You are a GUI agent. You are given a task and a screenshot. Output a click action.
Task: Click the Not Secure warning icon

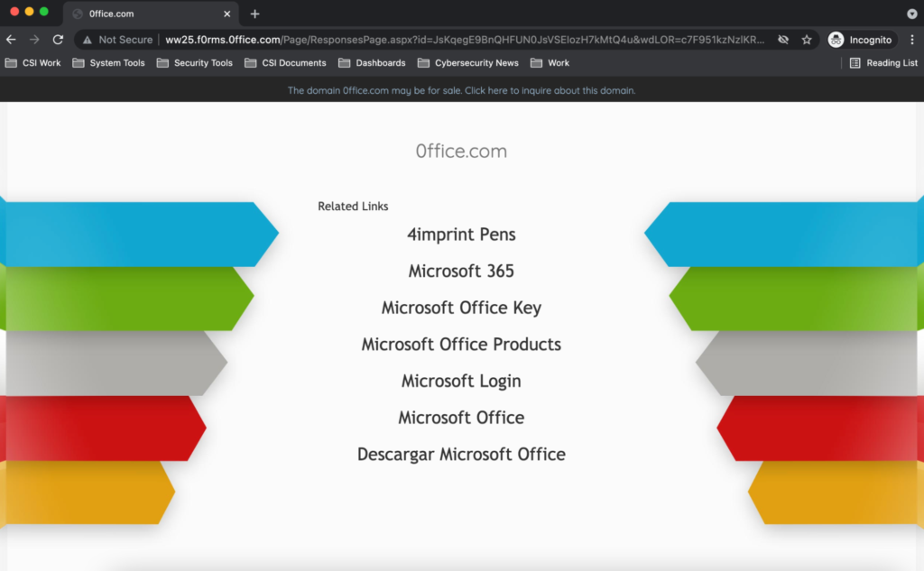(x=88, y=40)
